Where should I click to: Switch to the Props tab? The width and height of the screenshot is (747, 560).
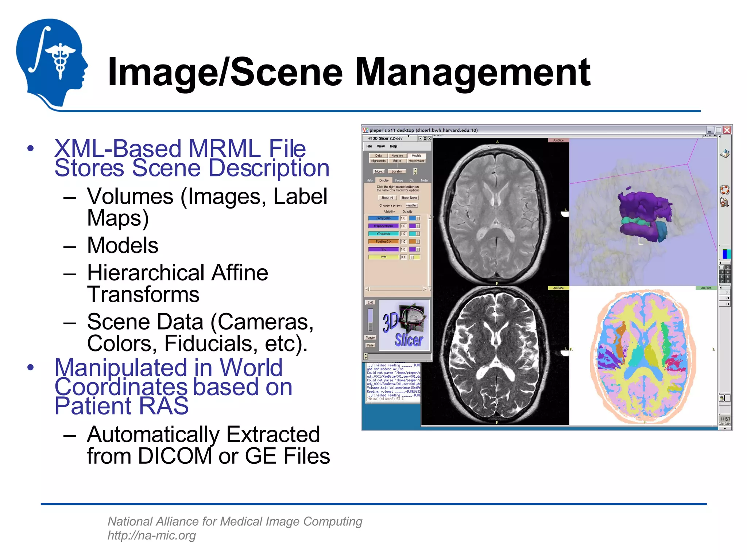[x=399, y=180]
